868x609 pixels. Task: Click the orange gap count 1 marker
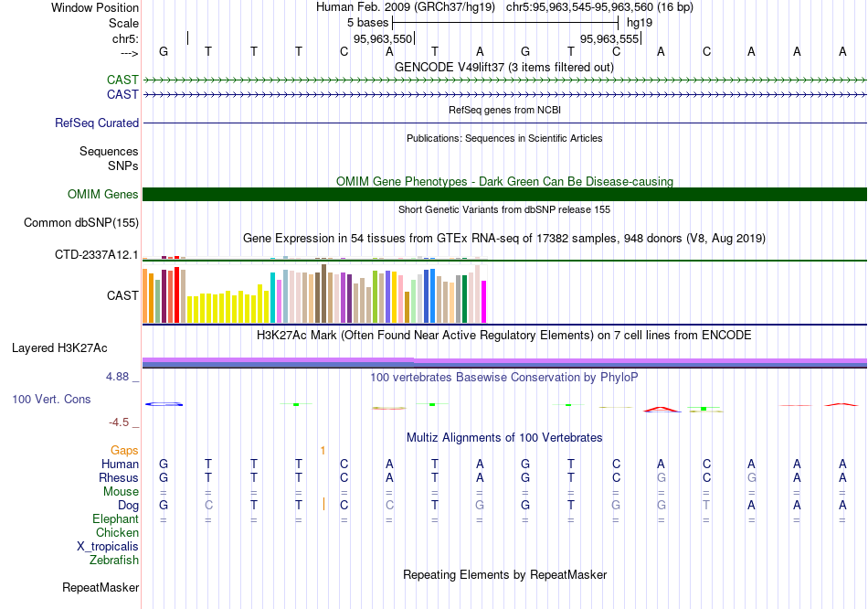pos(323,451)
